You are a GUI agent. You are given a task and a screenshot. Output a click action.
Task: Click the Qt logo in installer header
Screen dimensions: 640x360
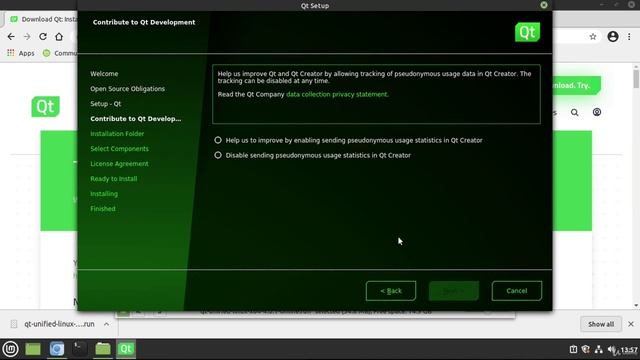[x=527, y=32]
